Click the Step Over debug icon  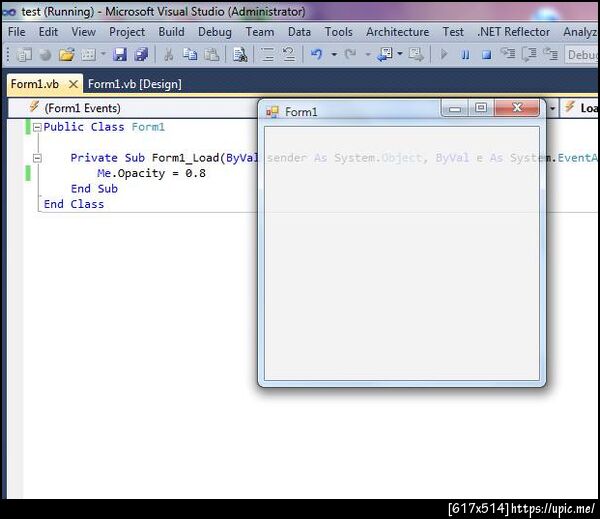point(529,54)
